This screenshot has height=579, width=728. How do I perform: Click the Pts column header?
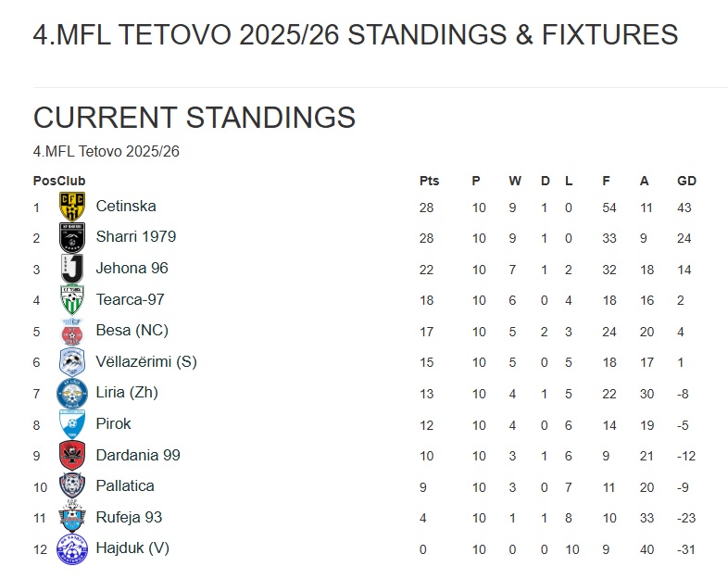pos(429,181)
